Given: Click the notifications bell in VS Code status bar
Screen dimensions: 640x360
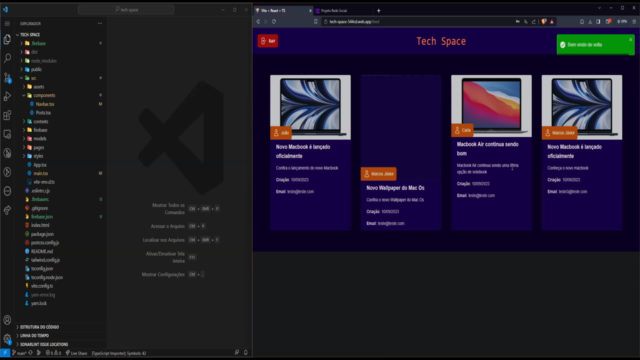Looking at the screenshot, I should [246, 353].
